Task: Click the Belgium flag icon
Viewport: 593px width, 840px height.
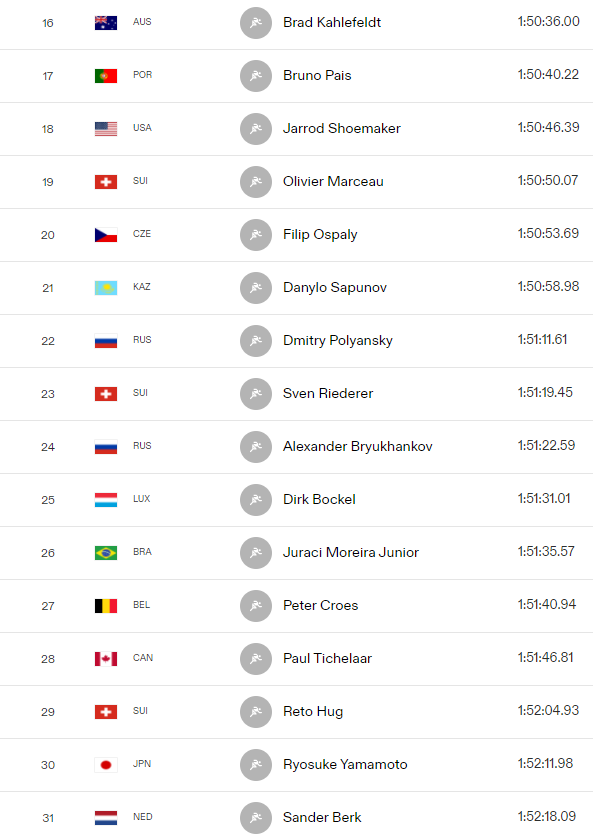Action: coord(106,605)
